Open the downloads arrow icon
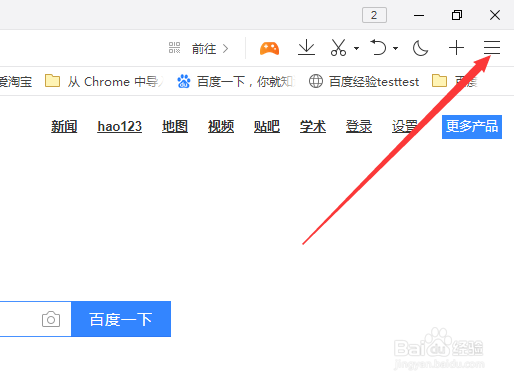 [306, 48]
